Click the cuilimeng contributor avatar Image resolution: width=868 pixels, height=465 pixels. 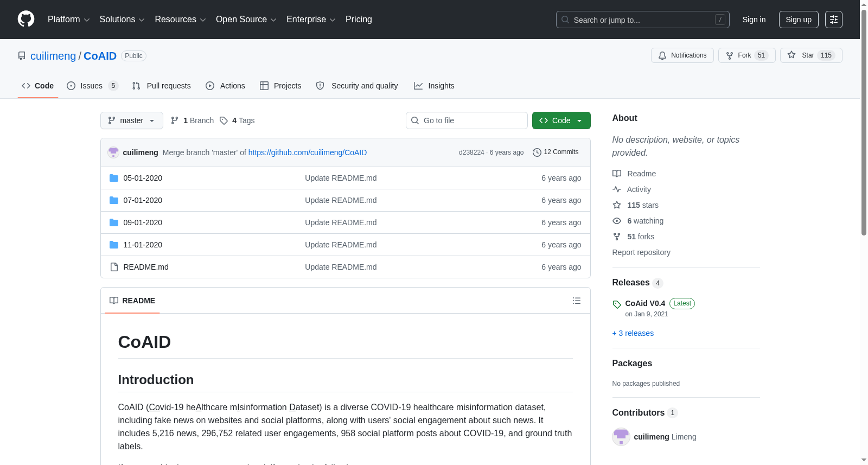coord(621,437)
